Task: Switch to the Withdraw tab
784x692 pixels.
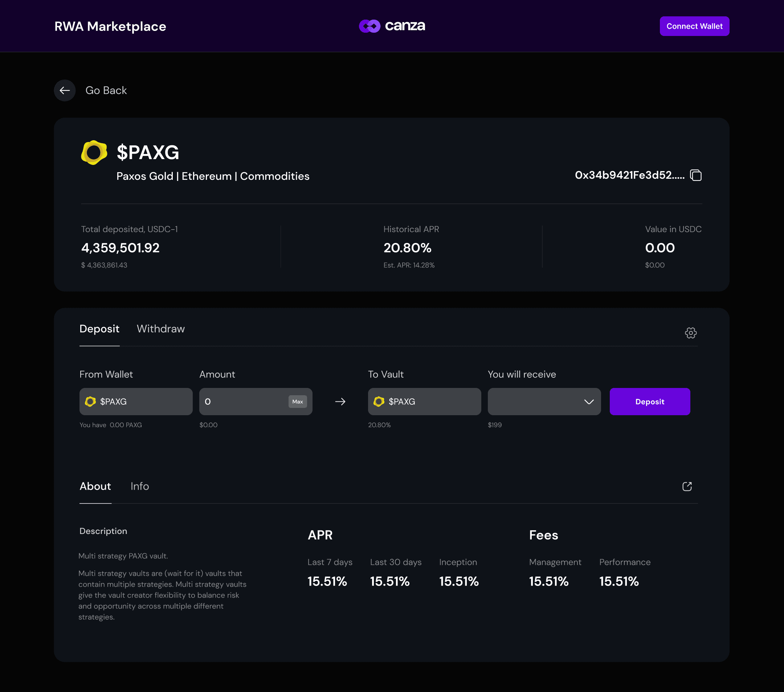Action: (x=161, y=329)
